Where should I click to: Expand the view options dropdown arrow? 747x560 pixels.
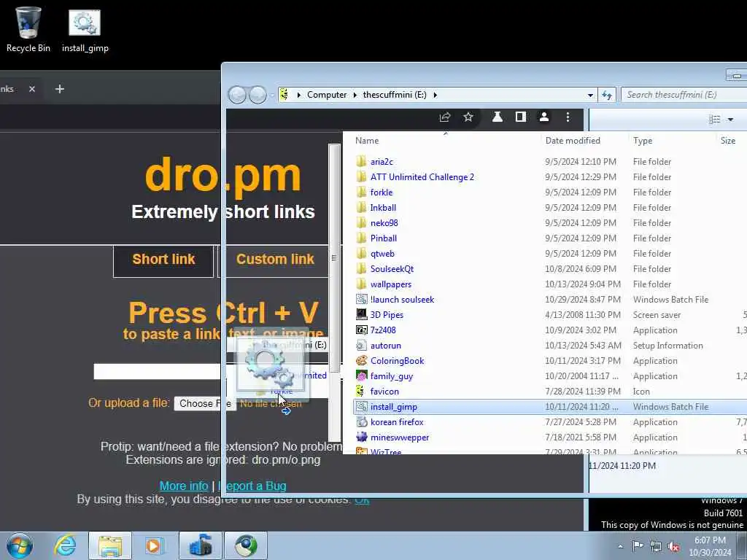pyautogui.click(x=730, y=120)
